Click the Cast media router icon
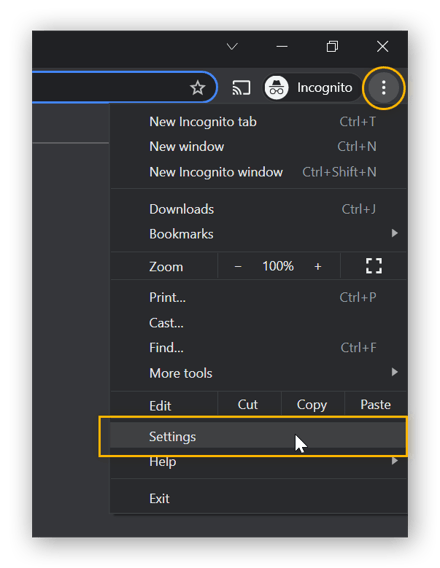This screenshot has height=568, width=440. click(241, 88)
